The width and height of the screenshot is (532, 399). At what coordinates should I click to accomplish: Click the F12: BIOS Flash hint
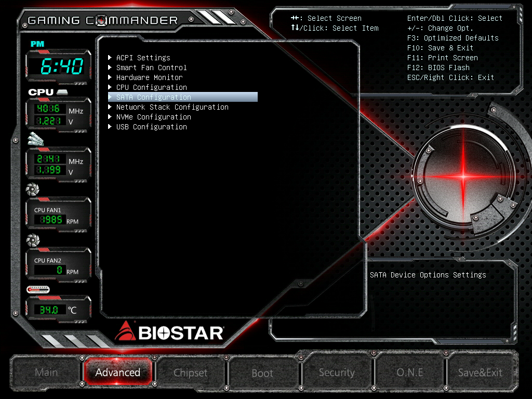(x=438, y=68)
